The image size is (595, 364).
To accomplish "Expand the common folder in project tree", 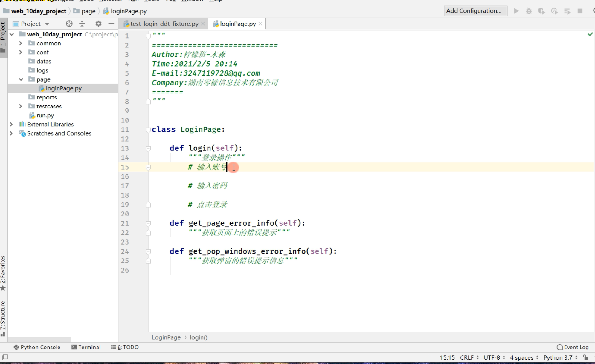I will tap(20, 43).
